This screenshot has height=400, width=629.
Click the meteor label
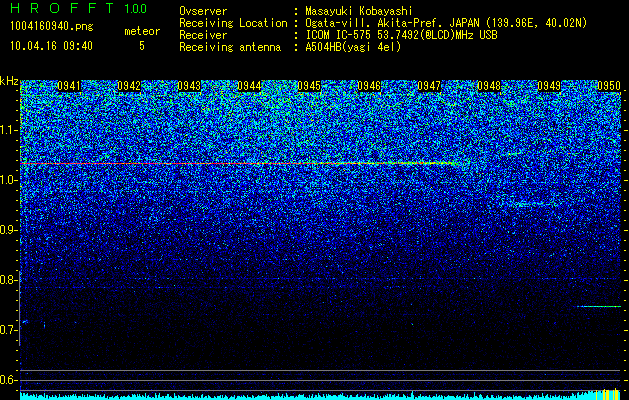click(x=142, y=31)
